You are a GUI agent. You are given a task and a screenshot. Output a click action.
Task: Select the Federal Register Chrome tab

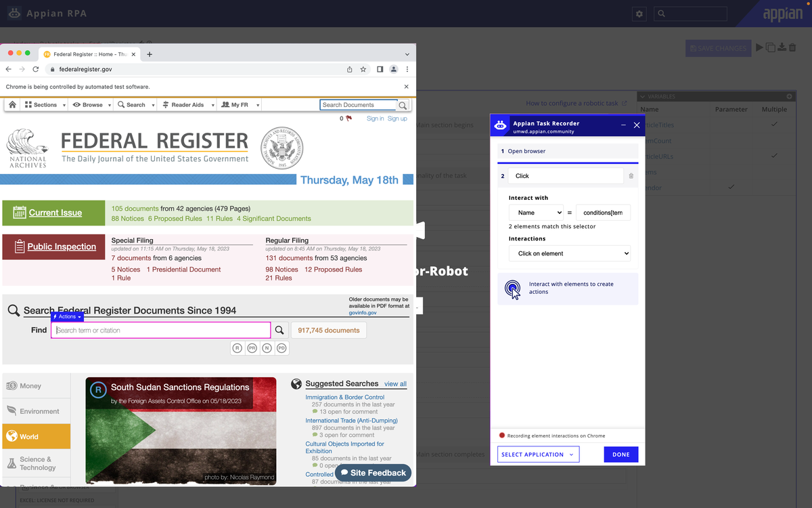[x=89, y=54]
